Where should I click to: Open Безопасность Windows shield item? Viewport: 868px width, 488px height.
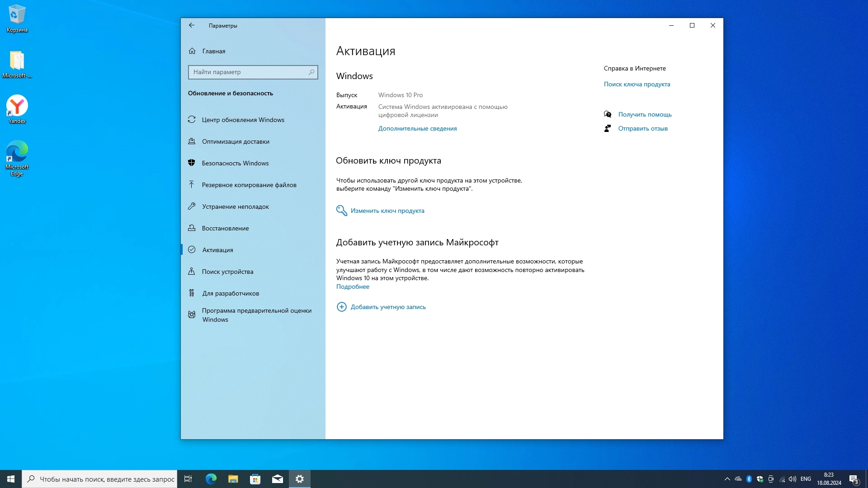[x=235, y=163]
